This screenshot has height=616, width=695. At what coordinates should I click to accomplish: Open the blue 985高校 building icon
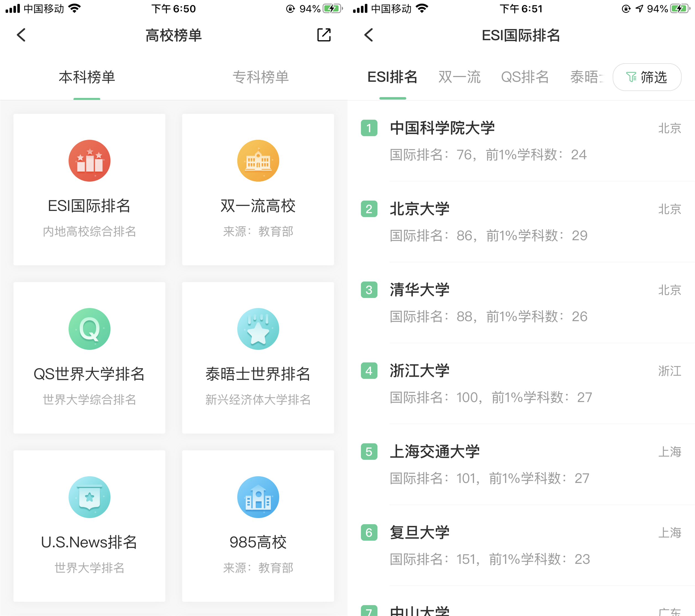click(x=258, y=497)
